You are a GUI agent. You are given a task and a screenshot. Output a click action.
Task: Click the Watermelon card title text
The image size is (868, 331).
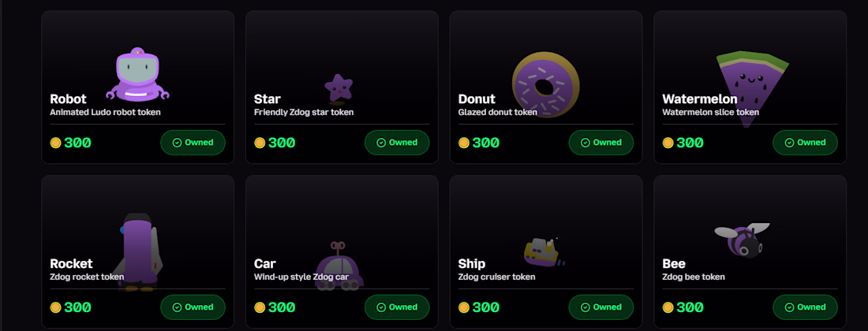(x=700, y=99)
